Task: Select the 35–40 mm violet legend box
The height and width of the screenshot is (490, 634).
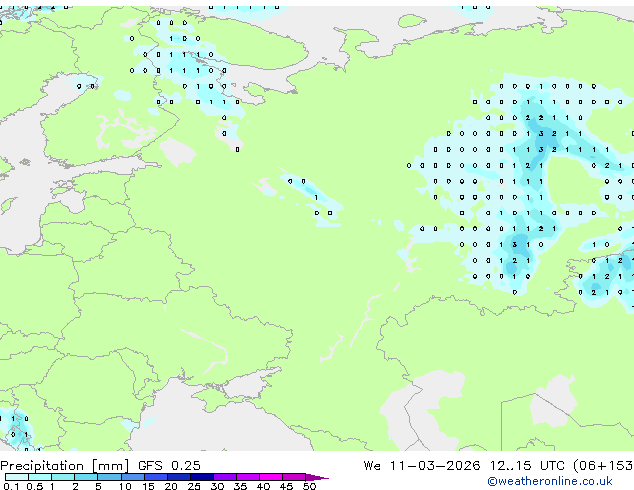Action: tap(247, 477)
